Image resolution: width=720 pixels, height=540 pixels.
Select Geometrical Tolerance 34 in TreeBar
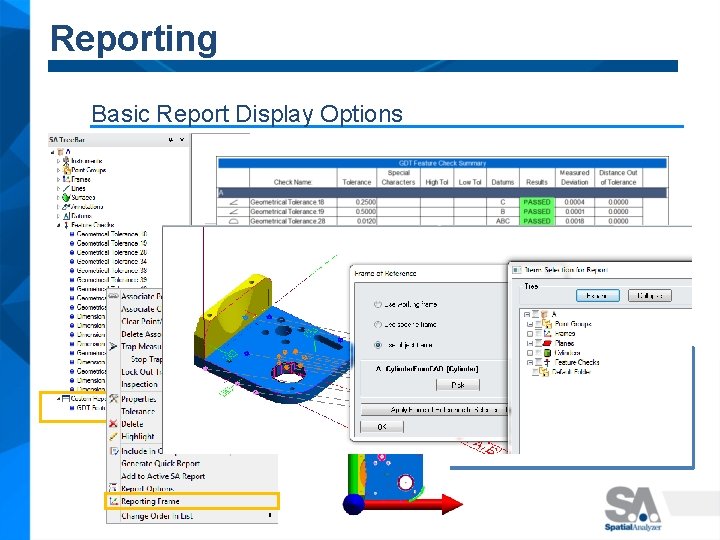tap(112, 261)
